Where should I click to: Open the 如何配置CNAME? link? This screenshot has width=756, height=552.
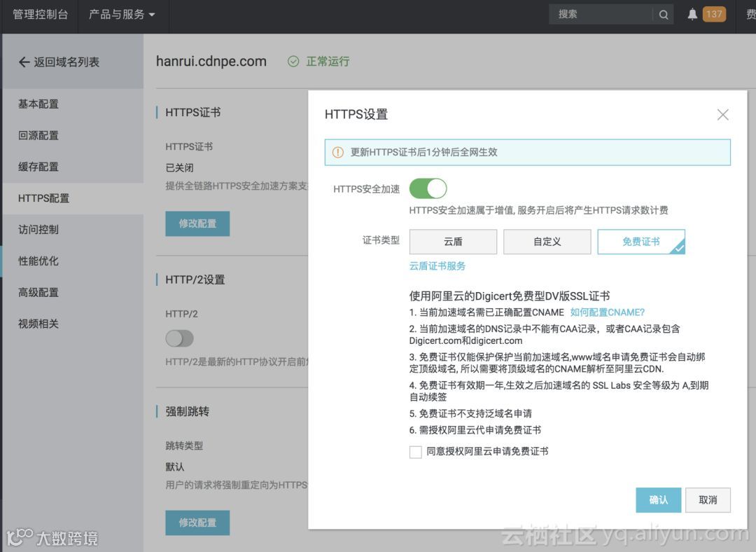pos(607,312)
